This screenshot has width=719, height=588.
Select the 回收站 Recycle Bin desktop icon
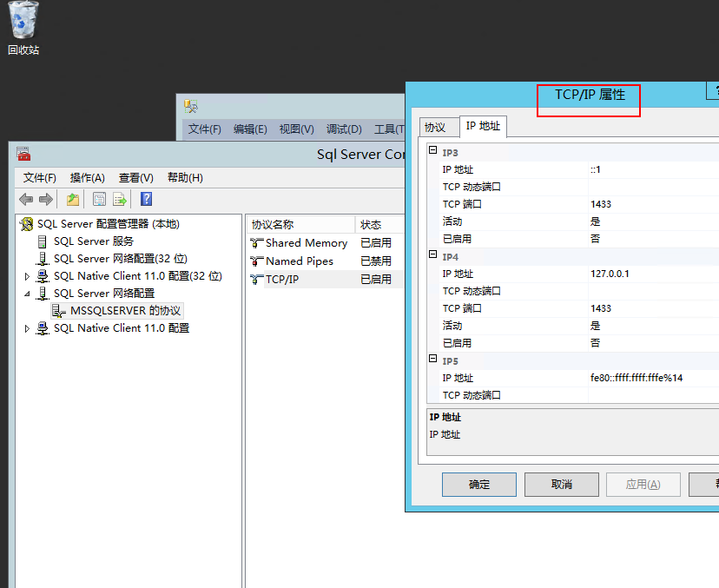pos(23,29)
